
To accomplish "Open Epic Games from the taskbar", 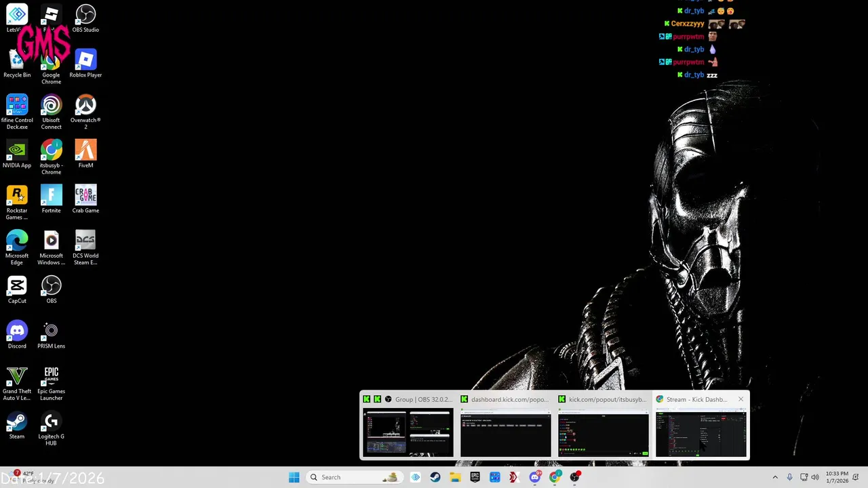I will tap(475, 477).
